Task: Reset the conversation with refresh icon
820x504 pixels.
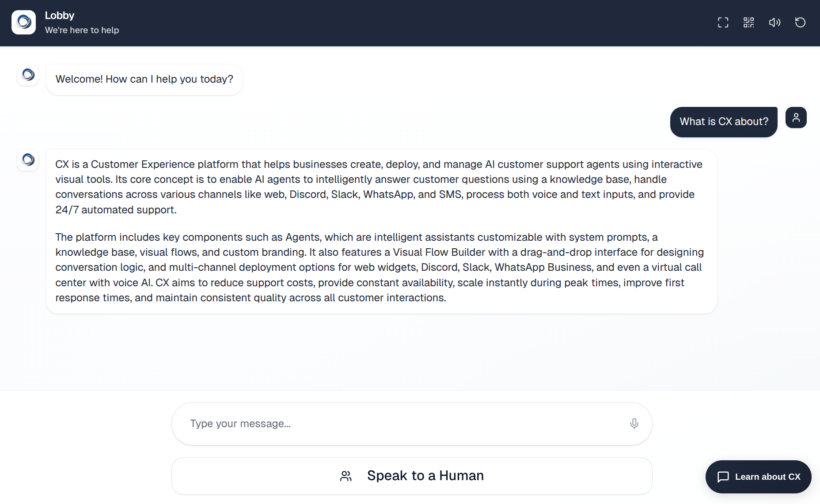Action: (800, 23)
